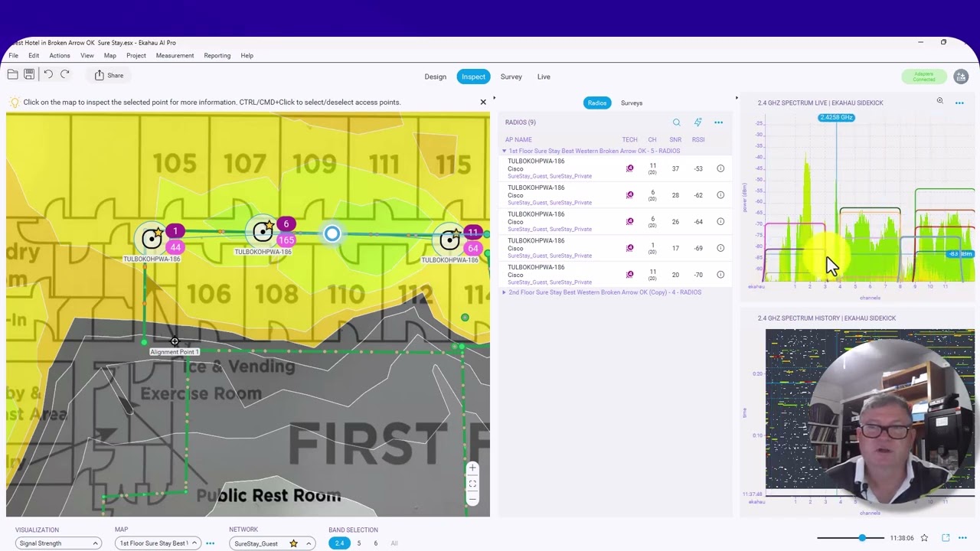The width and height of the screenshot is (980, 551).
Task: Select the Radios view toggle
Action: point(597,103)
